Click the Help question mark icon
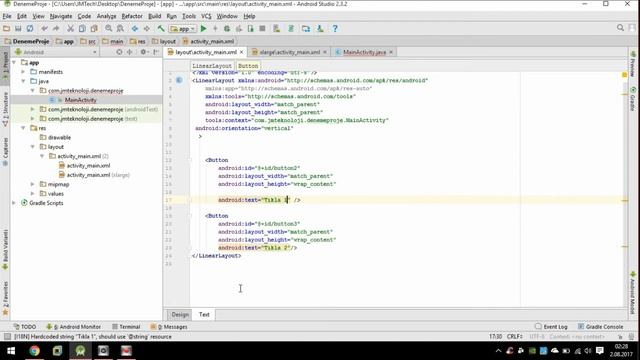This screenshot has width=640, height=360. [335, 29]
